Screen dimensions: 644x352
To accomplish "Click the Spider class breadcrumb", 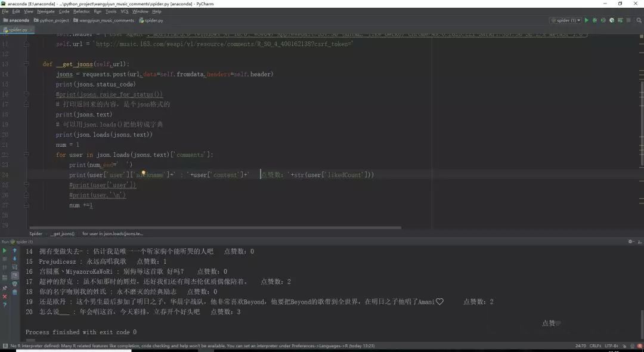I will pos(36,233).
